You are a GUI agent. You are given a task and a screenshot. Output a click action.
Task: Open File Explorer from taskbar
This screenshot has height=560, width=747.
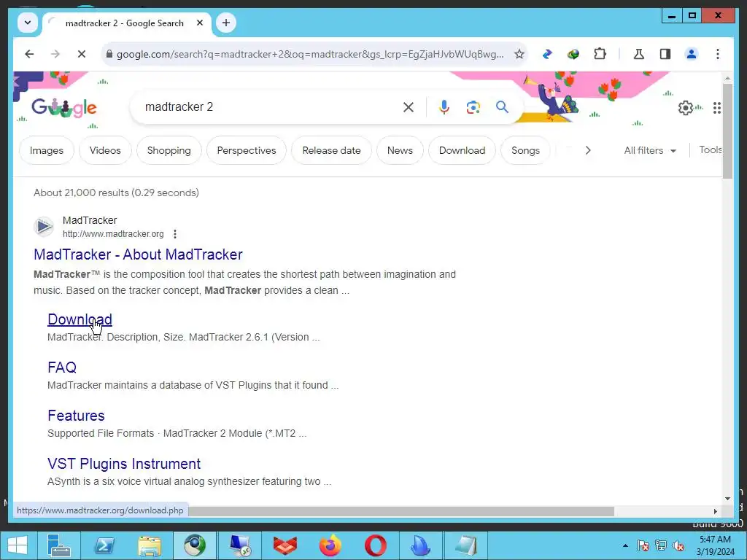point(150,545)
